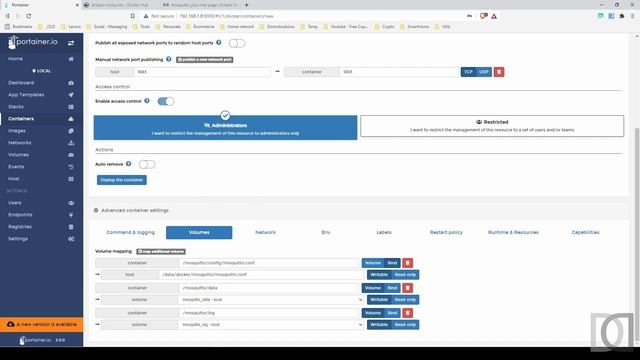Screen dimensions: 640x360
Task: Toggle the Portainer sidebar collapse icon
Action: click(x=71, y=43)
